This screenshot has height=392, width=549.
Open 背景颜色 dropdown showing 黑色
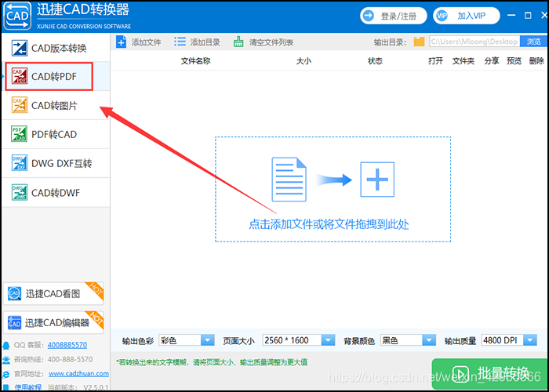pyautogui.click(x=408, y=340)
